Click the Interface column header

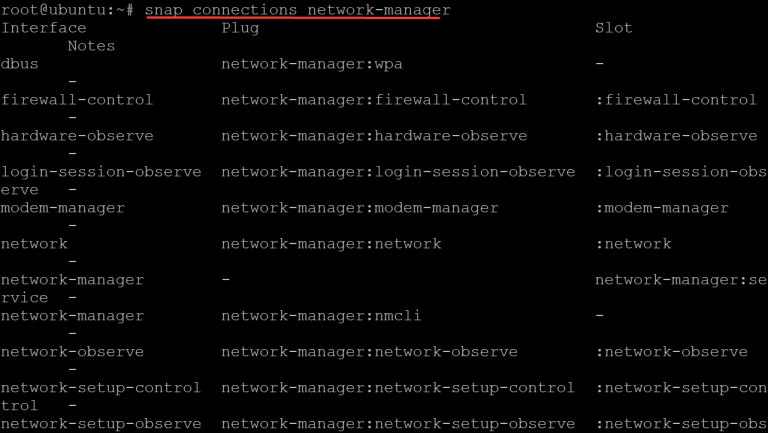tap(44, 28)
